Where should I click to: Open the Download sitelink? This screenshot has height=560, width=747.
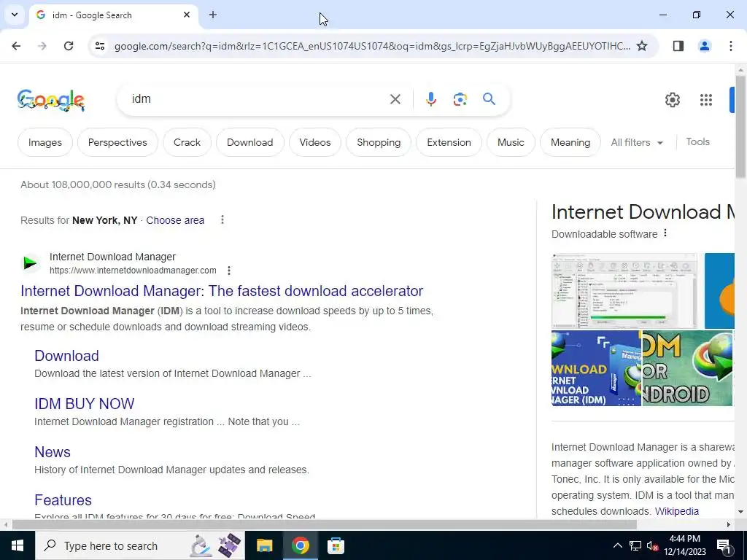[x=66, y=356]
